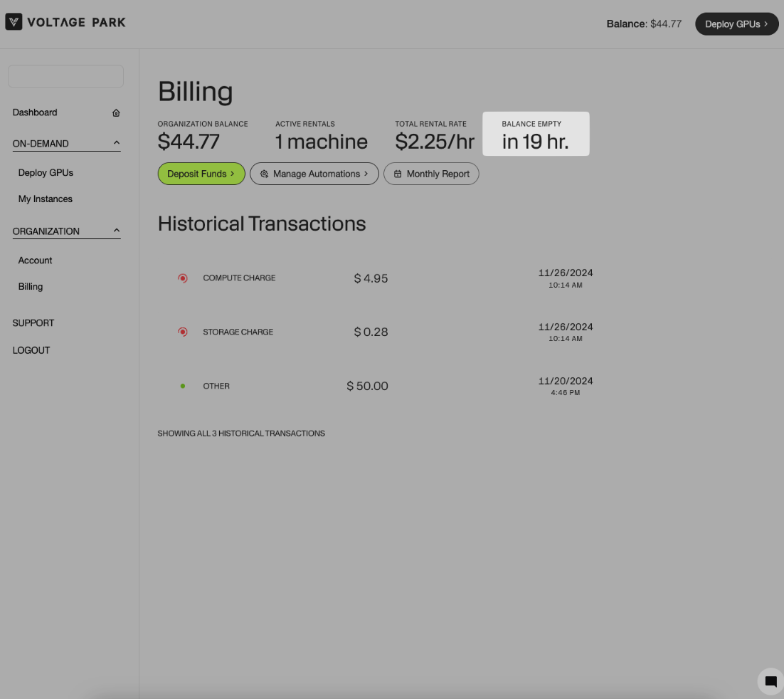Collapse the On-Demand sidebar section
This screenshot has height=699, width=784.
(x=117, y=143)
